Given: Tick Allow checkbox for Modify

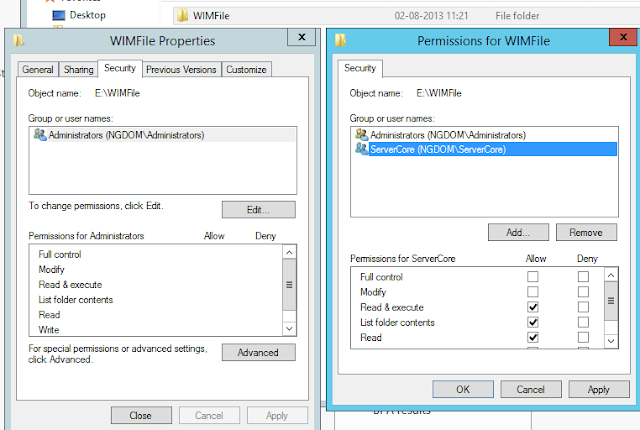Looking at the screenshot, I should [x=533, y=292].
